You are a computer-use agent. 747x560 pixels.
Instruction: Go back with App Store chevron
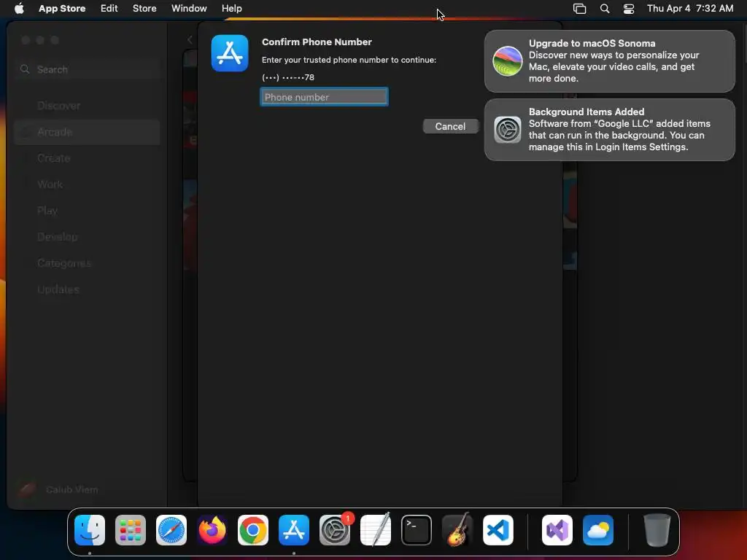point(190,40)
